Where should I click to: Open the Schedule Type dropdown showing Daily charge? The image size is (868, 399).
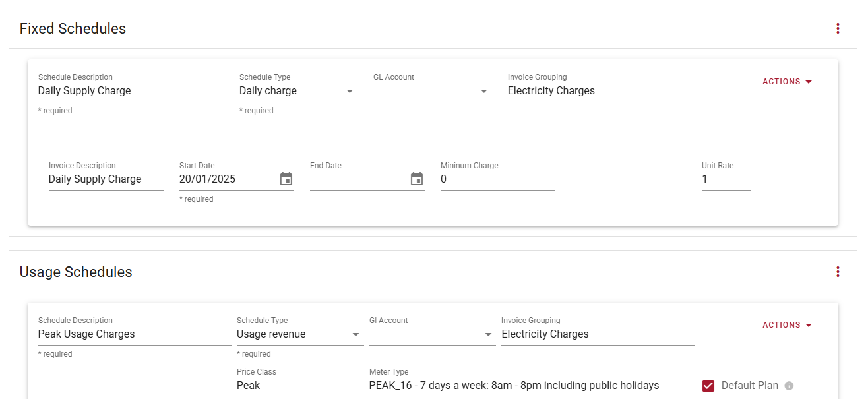pyautogui.click(x=350, y=90)
